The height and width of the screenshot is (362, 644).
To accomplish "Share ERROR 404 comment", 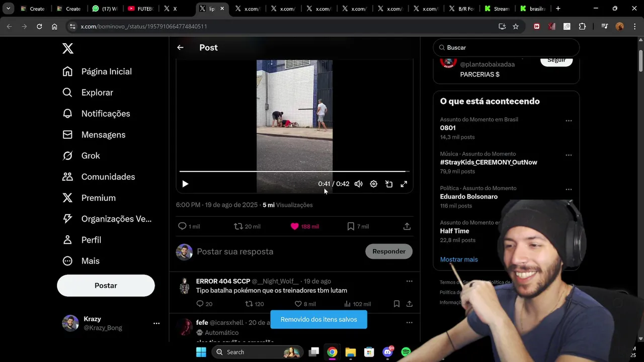I will click(410, 304).
